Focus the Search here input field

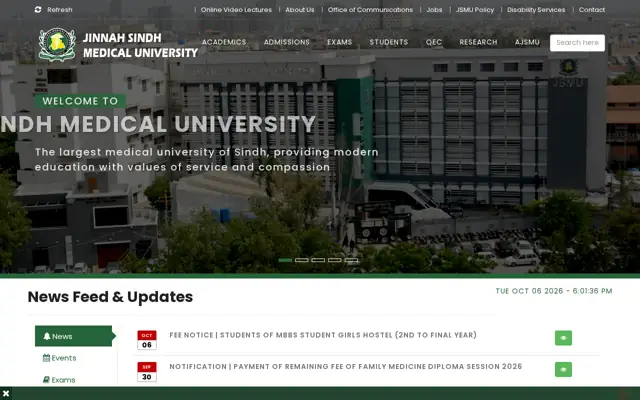pyautogui.click(x=577, y=42)
